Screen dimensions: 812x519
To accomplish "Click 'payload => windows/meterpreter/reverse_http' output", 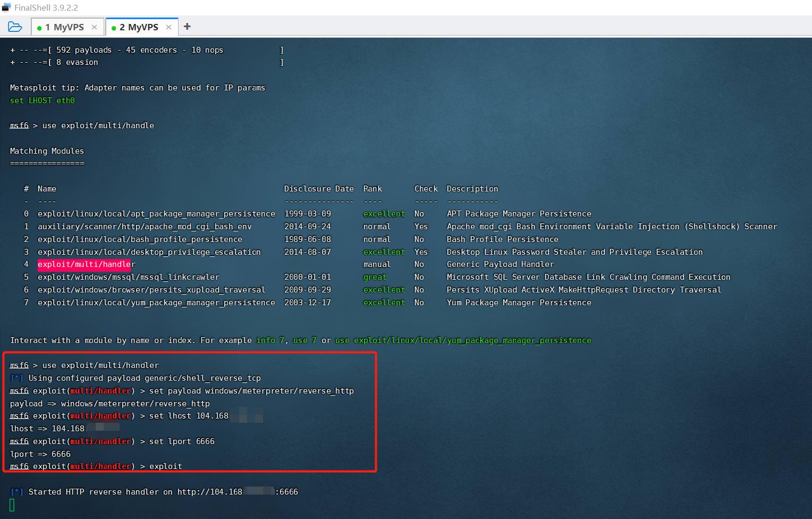I will click(109, 404).
